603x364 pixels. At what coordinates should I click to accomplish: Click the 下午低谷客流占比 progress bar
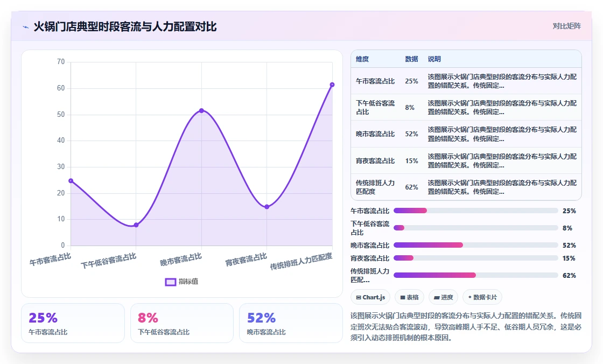click(x=476, y=228)
